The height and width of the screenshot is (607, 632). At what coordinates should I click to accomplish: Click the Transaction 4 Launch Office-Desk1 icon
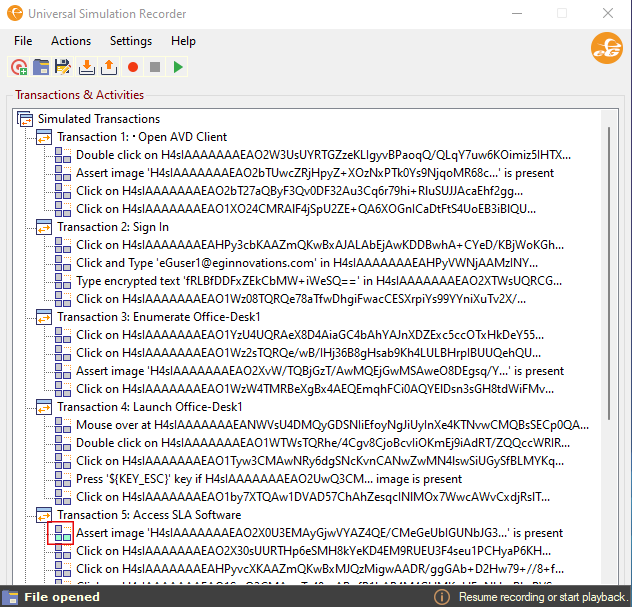(45, 407)
